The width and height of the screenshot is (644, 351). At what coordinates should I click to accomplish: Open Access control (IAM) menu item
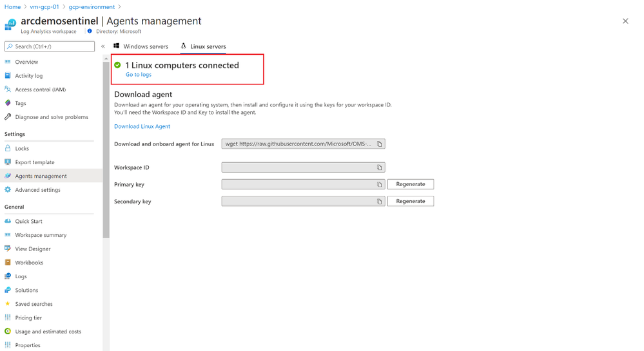click(x=40, y=90)
